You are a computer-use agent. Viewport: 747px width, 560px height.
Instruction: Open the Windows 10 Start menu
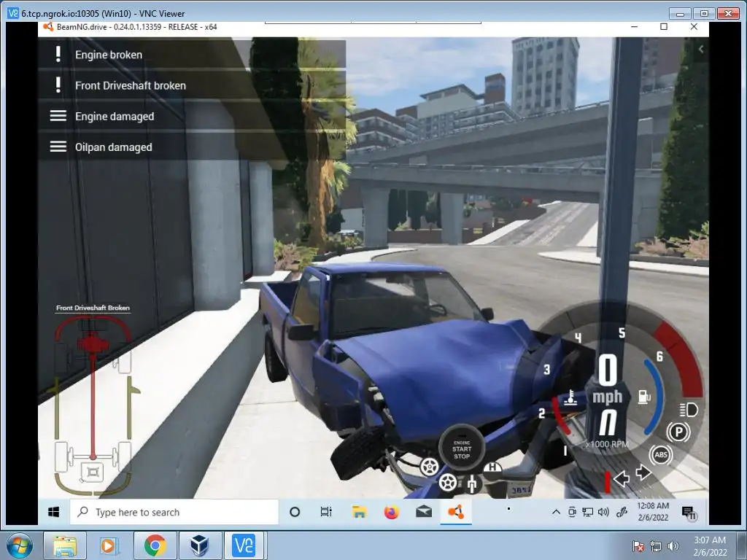54,512
